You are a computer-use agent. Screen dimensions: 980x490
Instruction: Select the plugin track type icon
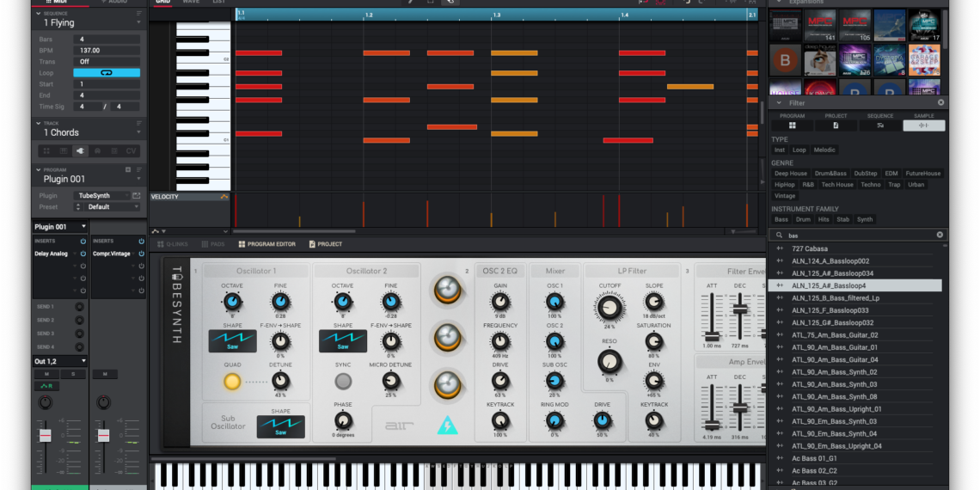(80, 150)
